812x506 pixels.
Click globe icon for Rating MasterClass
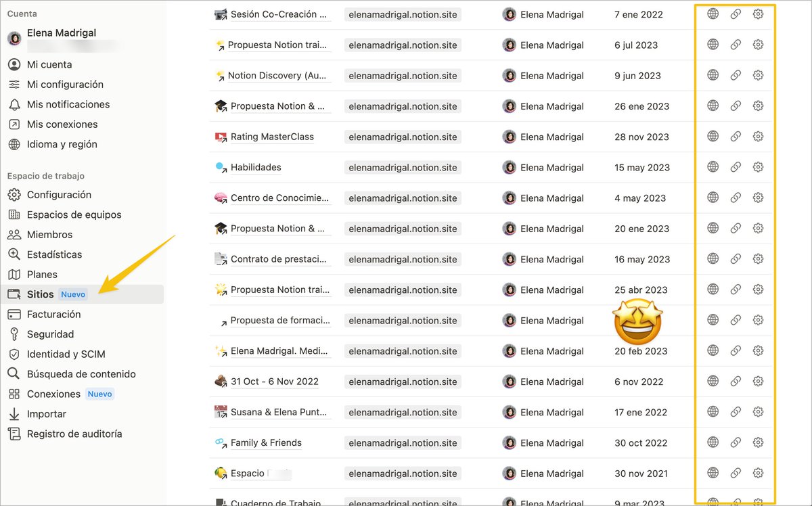pos(713,136)
